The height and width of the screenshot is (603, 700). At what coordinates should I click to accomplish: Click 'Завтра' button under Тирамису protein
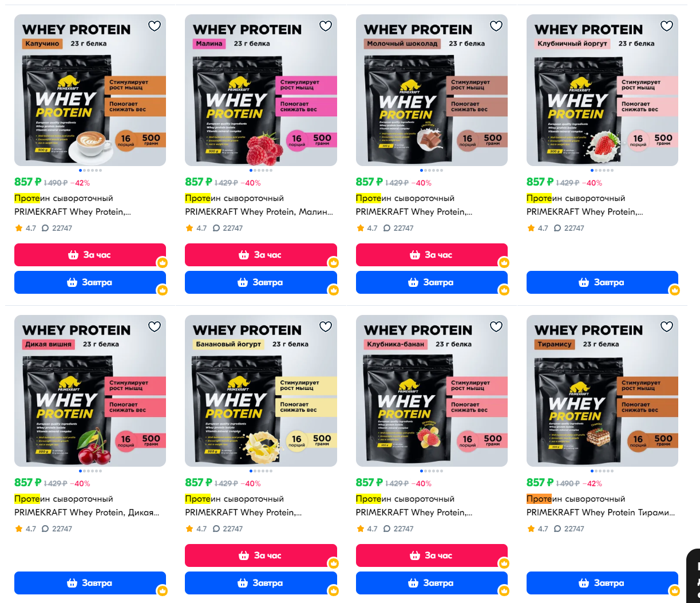602,583
